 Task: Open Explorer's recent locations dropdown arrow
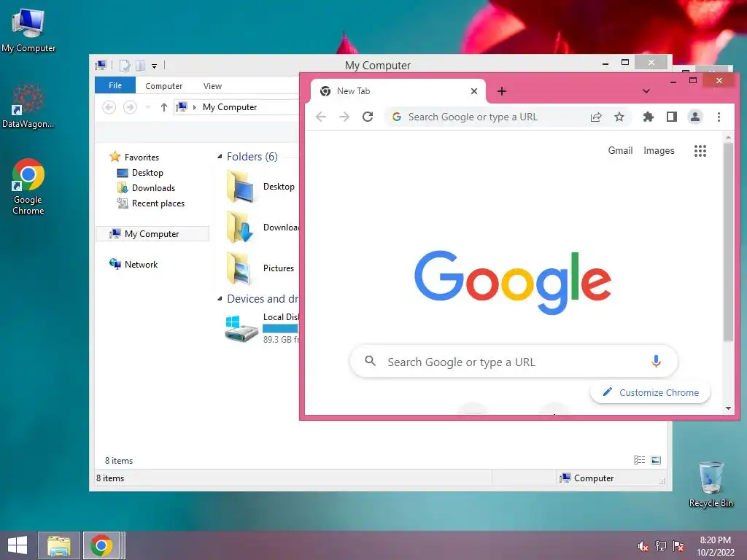pyautogui.click(x=147, y=107)
